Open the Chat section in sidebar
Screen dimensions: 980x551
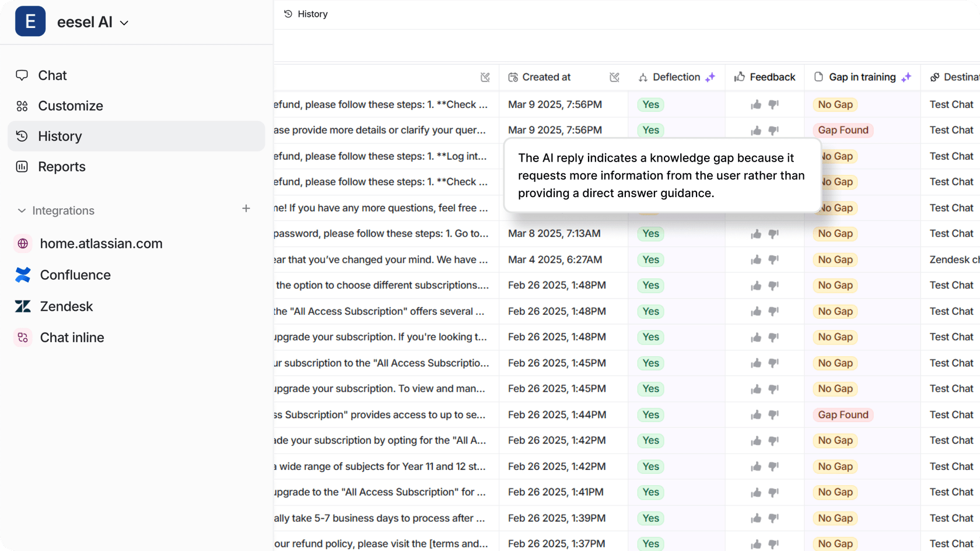(x=52, y=75)
